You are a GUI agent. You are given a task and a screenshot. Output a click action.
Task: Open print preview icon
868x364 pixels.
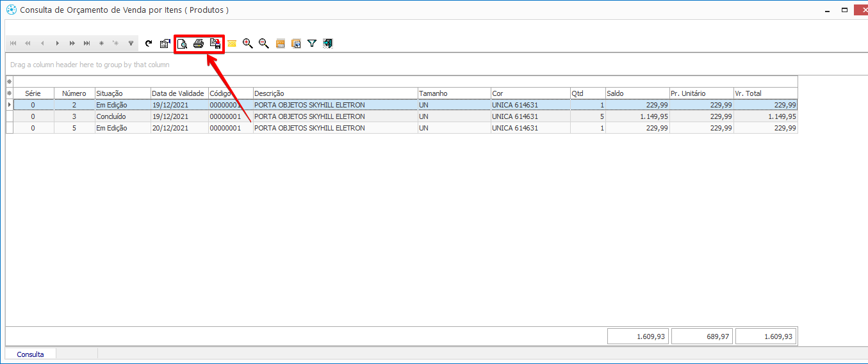point(182,44)
